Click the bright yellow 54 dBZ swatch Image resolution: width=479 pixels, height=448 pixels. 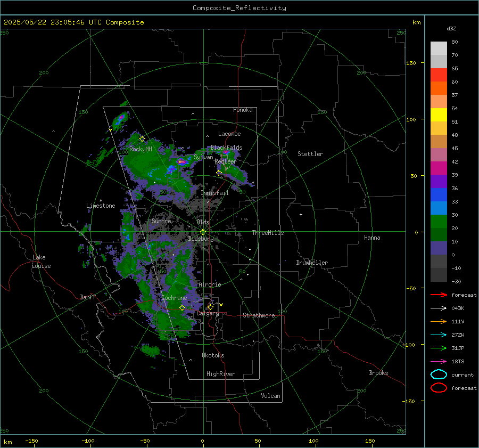(x=439, y=115)
